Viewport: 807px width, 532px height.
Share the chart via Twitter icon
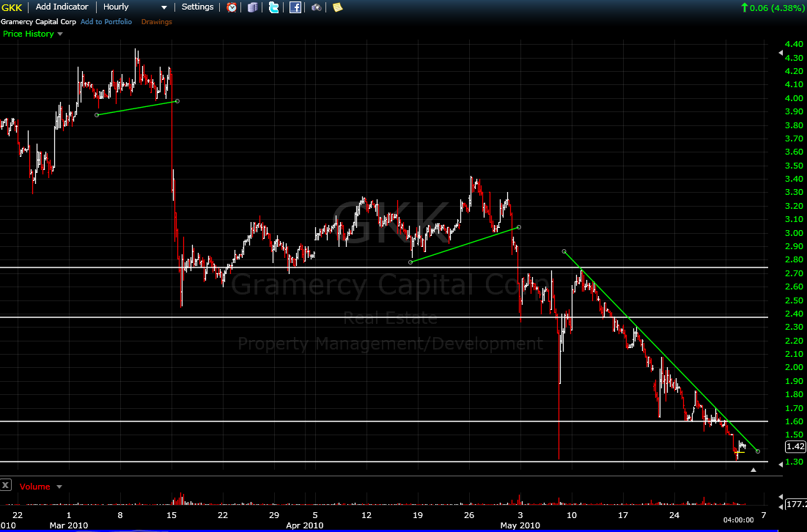[274, 7]
